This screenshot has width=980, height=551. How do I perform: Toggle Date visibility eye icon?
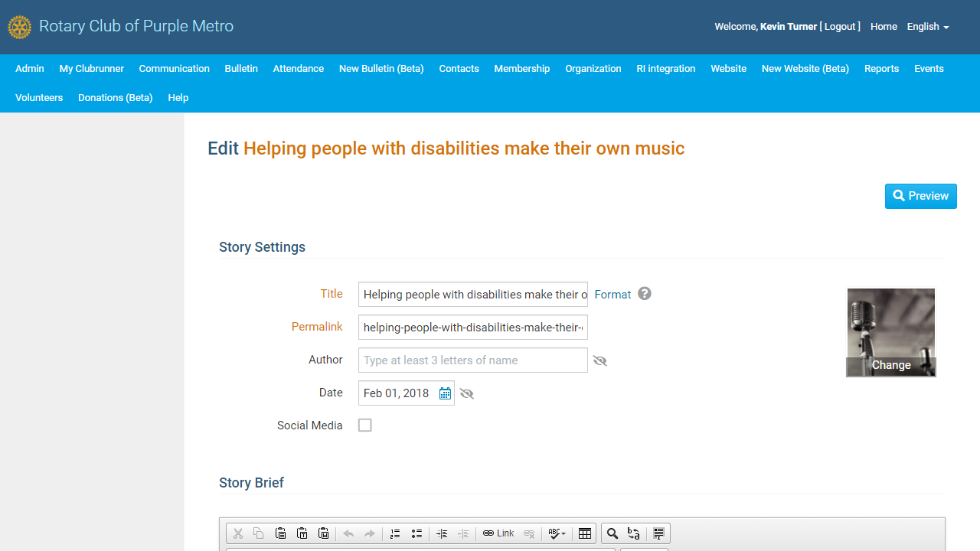pyautogui.click(x=467, y=393)
